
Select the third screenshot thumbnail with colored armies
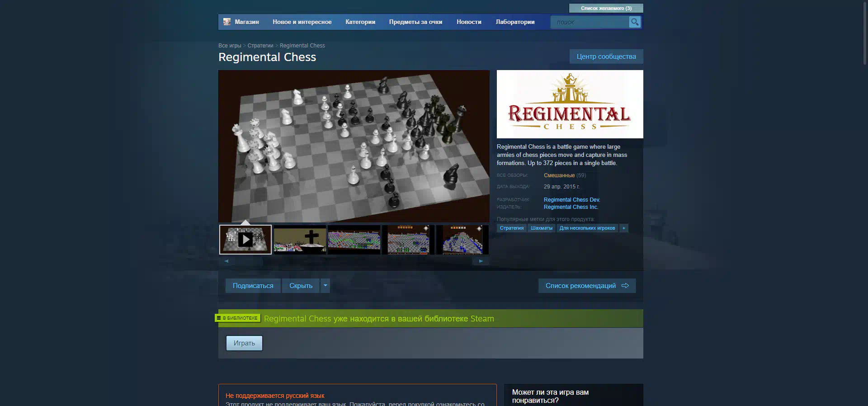354,240
